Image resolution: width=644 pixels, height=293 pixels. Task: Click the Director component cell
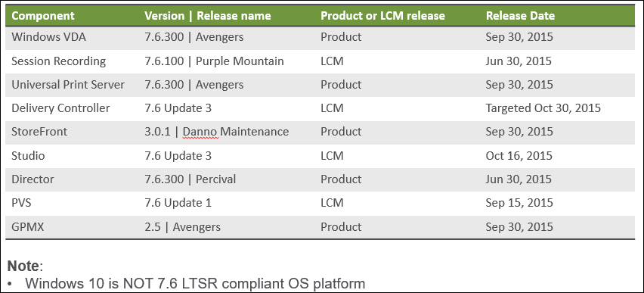pos(33,179)
